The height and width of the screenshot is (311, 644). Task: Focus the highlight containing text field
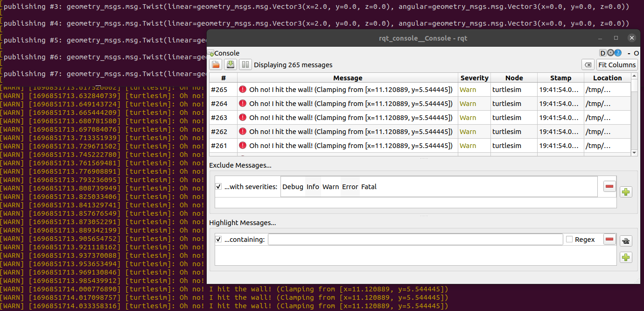pyautogui.click(x=415, y=240)
